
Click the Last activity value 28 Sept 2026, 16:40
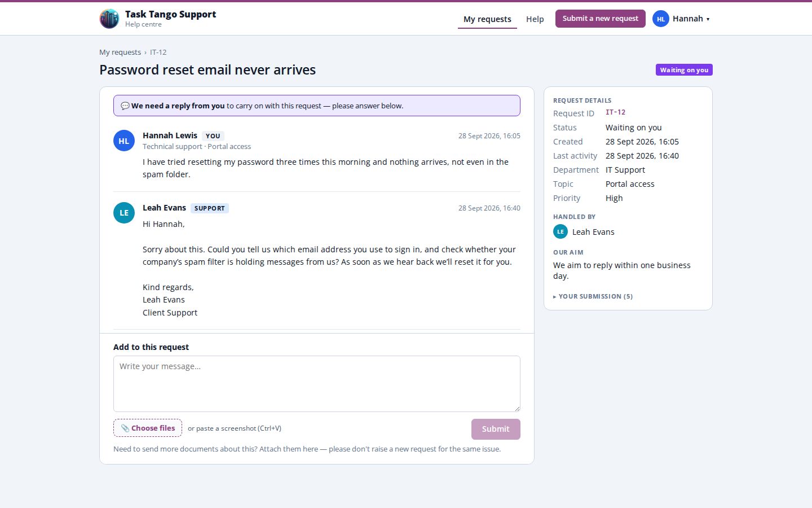click(642, 156)
